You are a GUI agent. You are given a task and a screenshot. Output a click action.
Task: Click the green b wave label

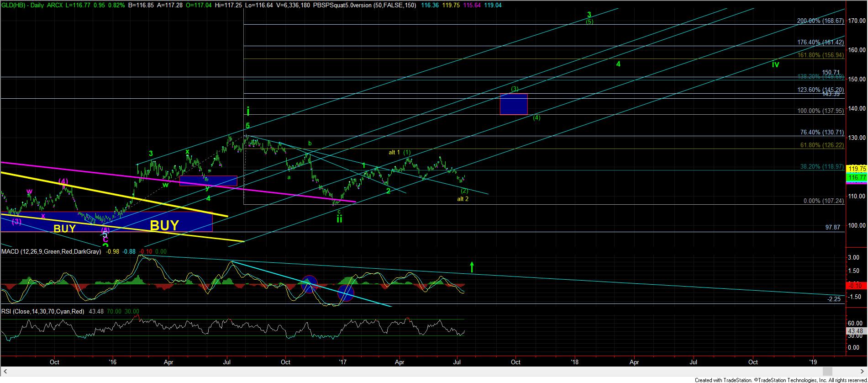pyautogui.click(x=310, y=143)
